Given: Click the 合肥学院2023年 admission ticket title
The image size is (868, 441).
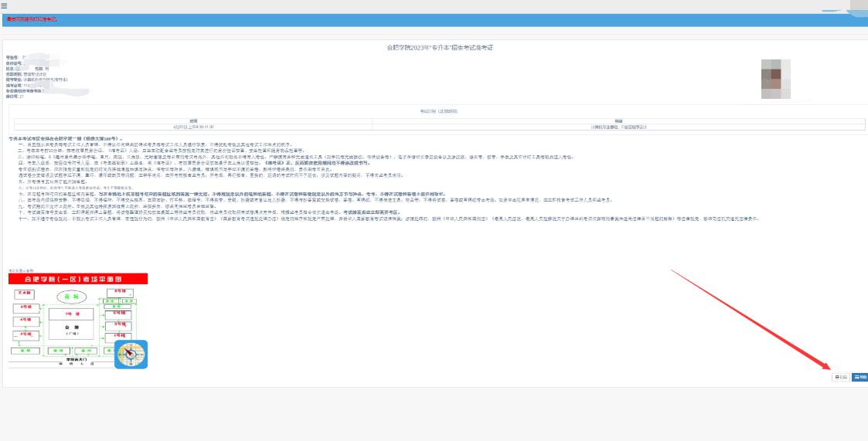Looking at the screenshot, I should point(439,48).
